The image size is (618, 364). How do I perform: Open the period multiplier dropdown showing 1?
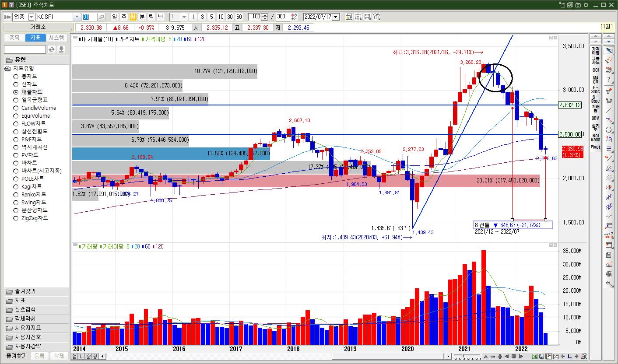(x=184, y=17)
